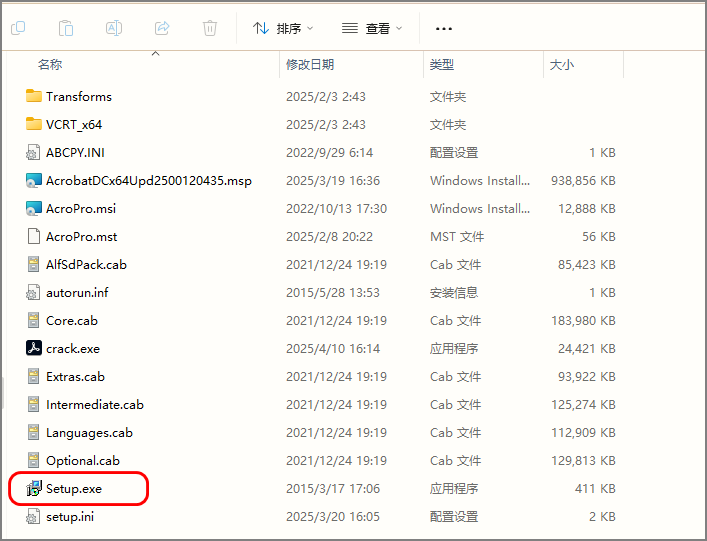This screenshot has height=541, width=707.
Task: Click the 12,888 KB size value
Action: (587, 208)
